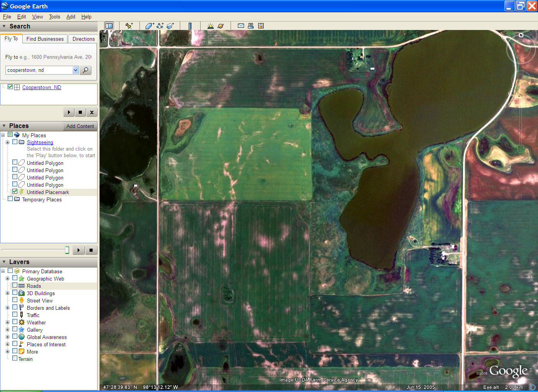Click the Global Awareness globe icon
The height and width of the screenshot is (392, 538).
tap(22, 337)
